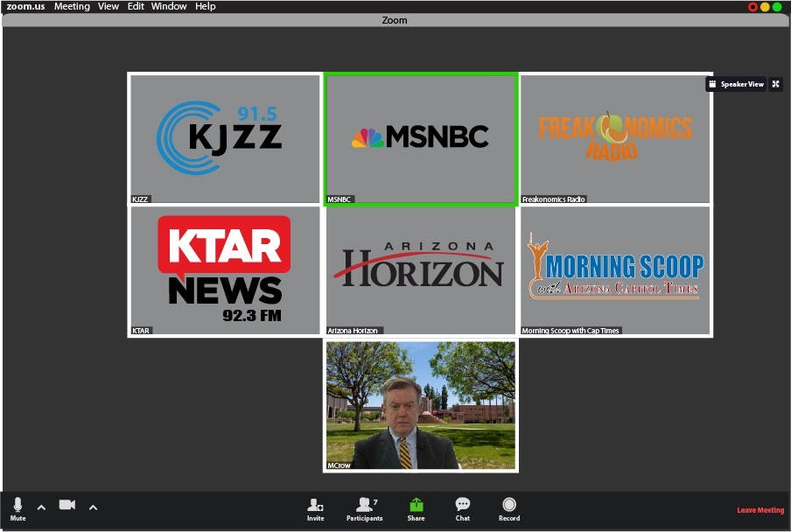Open the Chat panel
The image size is (791, 532).
(462, 508)
